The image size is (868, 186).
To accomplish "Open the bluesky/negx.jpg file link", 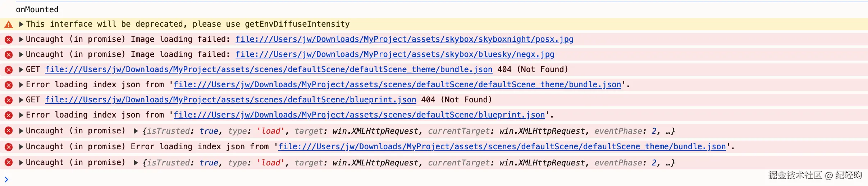I will (394, 54).
